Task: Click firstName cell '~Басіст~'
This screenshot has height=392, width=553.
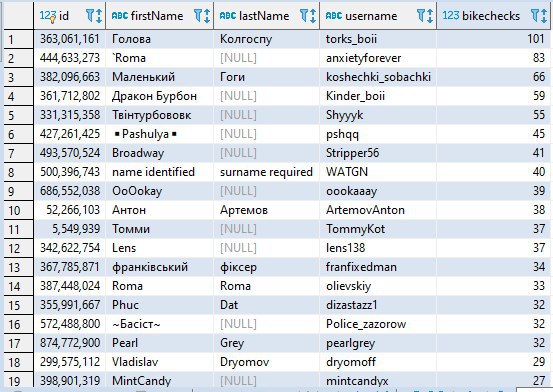Action: tap(159, 324)
